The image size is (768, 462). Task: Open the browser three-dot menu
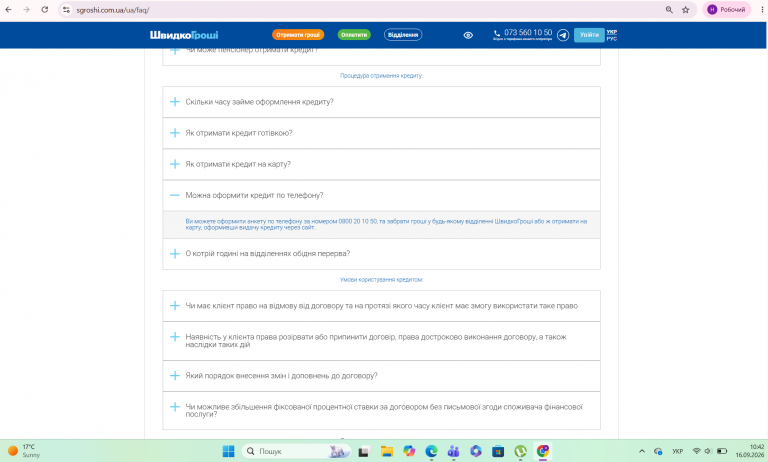[x=762, y=10]
